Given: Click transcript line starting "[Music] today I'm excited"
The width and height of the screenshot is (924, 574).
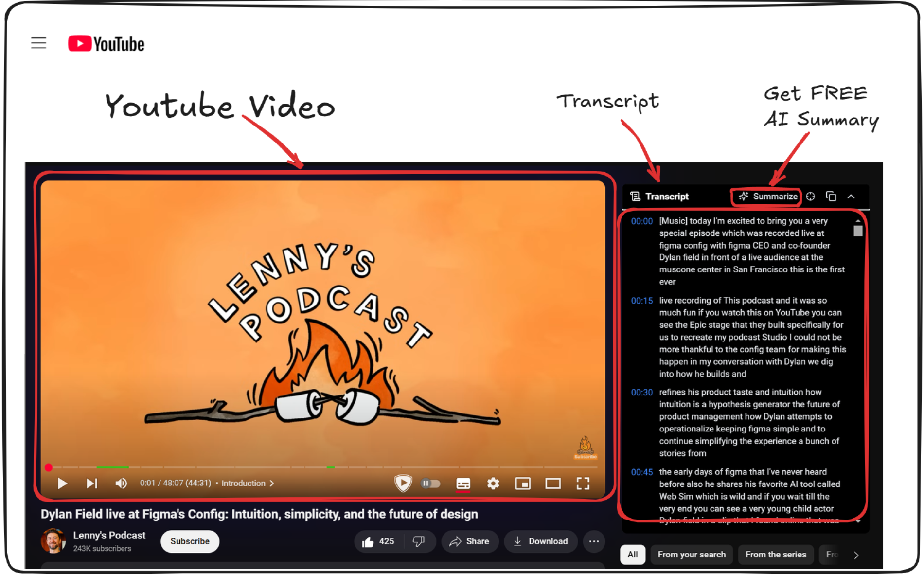Looking at the screenshot, I should 752,251.
